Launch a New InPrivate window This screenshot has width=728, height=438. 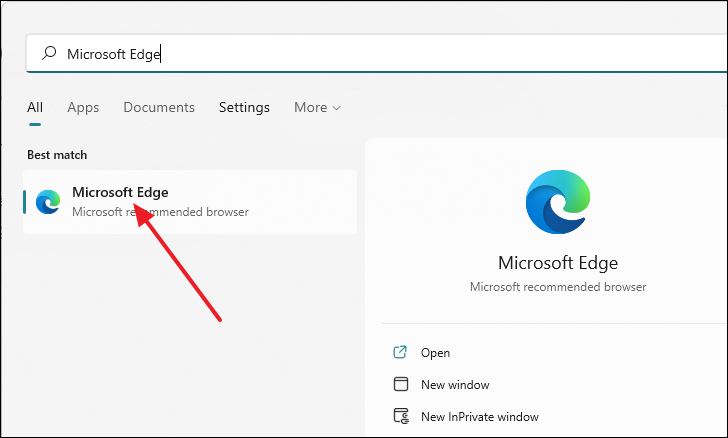tap(480, 417)
